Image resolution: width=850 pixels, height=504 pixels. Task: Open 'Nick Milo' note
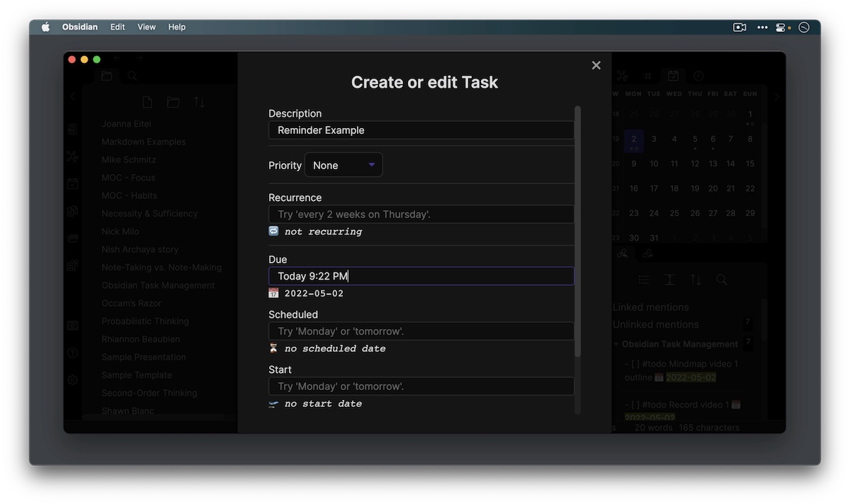(x=120, y=231)
